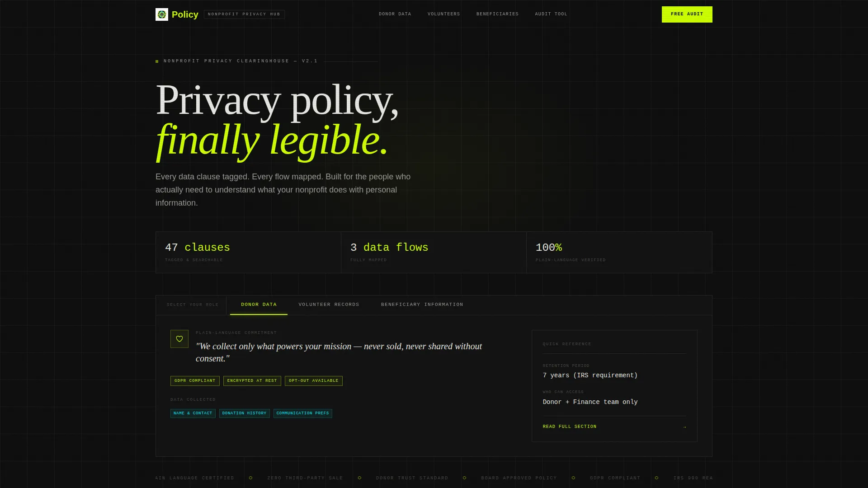Click the Policy brand name
This screenshot has height=488, width=868.
185,14
